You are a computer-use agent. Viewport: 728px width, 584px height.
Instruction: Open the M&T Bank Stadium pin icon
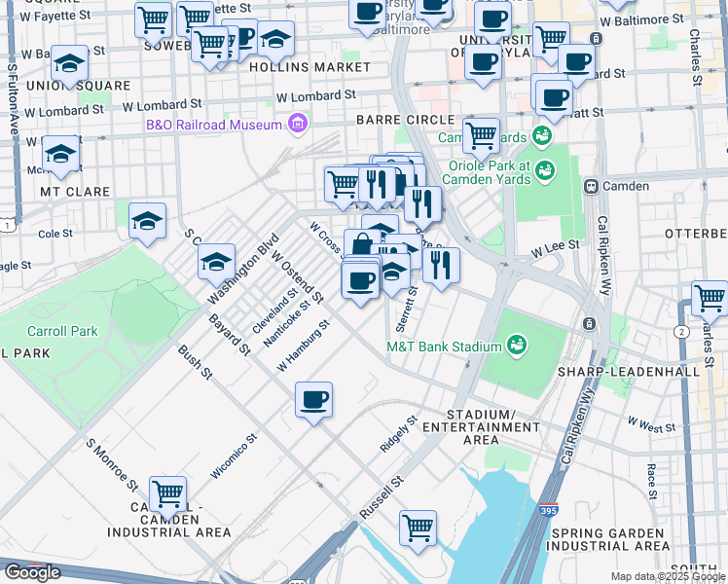[516, 346]
